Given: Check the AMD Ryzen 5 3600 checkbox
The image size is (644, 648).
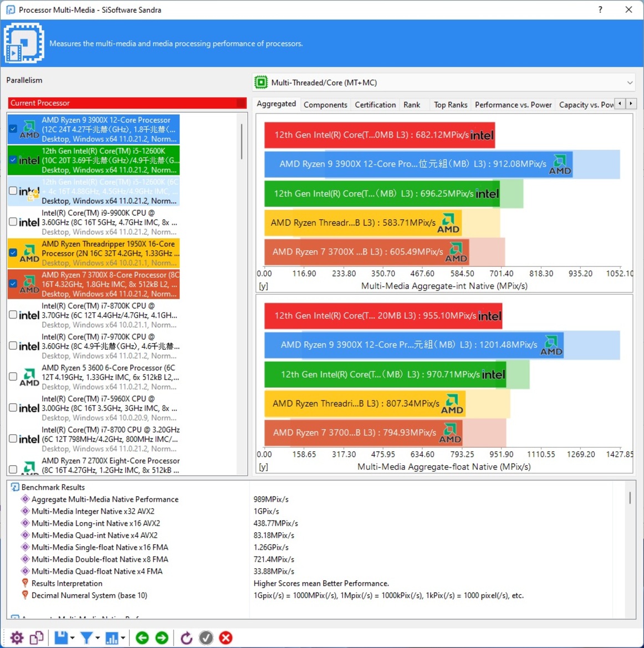Looking at the screenshot, I should click(13, 377).
